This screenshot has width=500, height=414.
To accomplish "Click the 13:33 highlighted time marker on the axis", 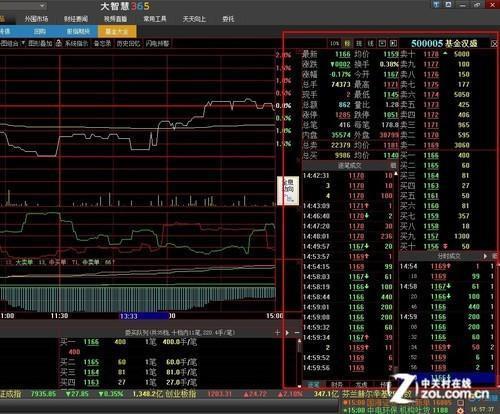I will (x=144, y=316).
